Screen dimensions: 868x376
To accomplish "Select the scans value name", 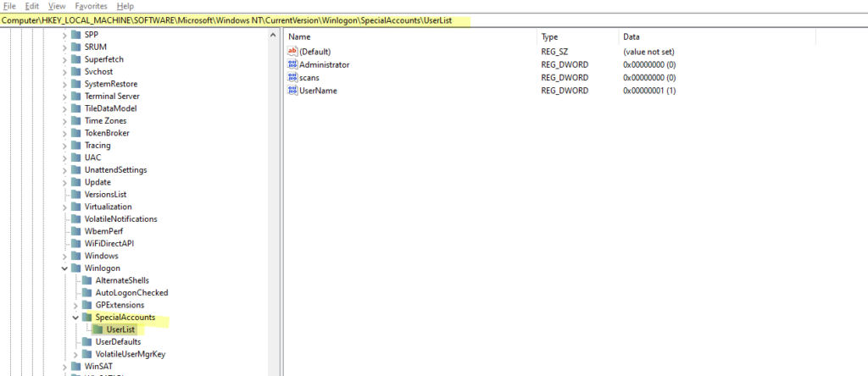I will click(x=309, y=77).
